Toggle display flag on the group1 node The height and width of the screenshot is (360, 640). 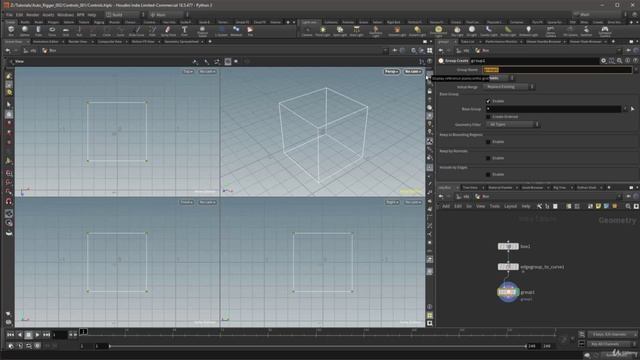coord(517,292)
